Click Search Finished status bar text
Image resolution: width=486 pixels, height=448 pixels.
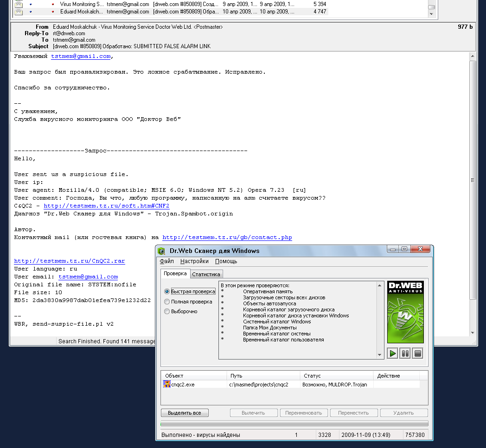coord(107,341)
